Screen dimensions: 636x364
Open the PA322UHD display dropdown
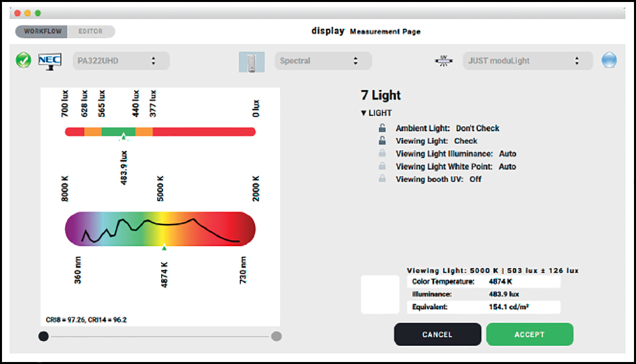tap(121, 61)
